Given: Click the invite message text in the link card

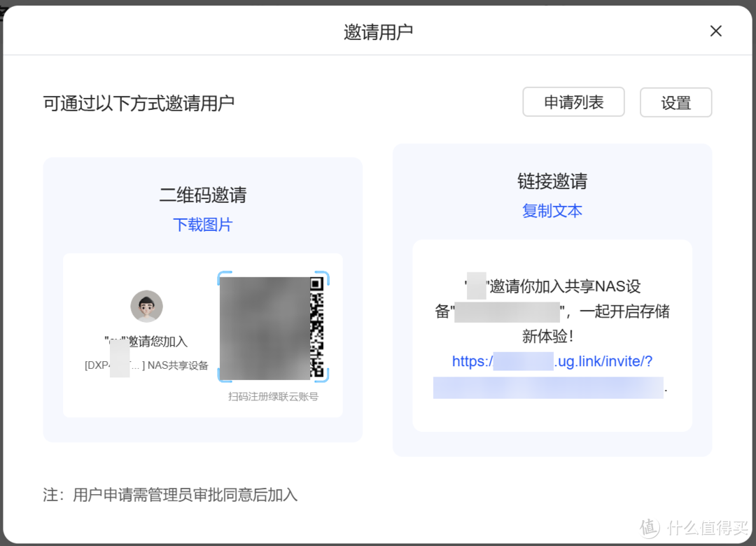Looking at the screenshot, I should 552,311.
